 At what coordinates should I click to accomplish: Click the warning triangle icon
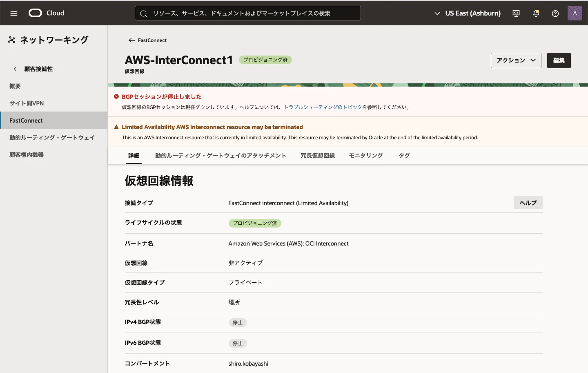coord(116,127)
